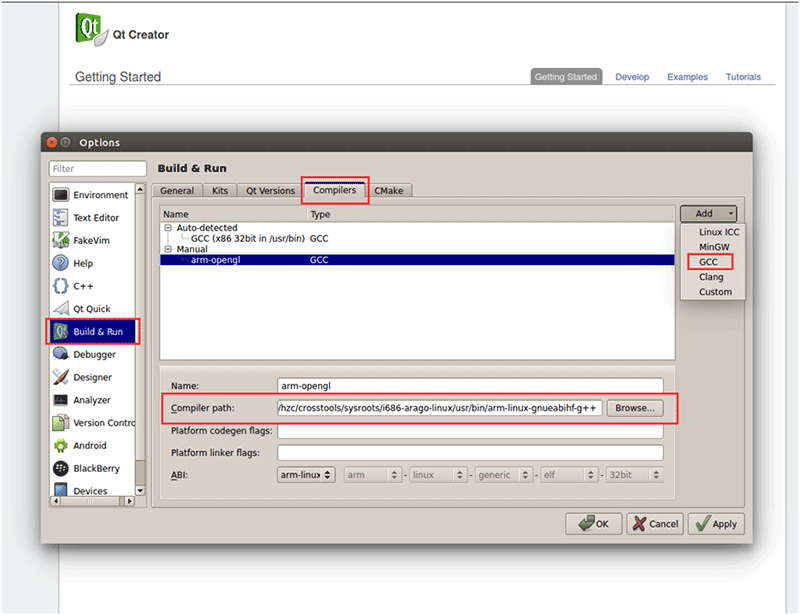Open the generic flavor dropdown
Screen dimensions: 800x615
point(504,475)
